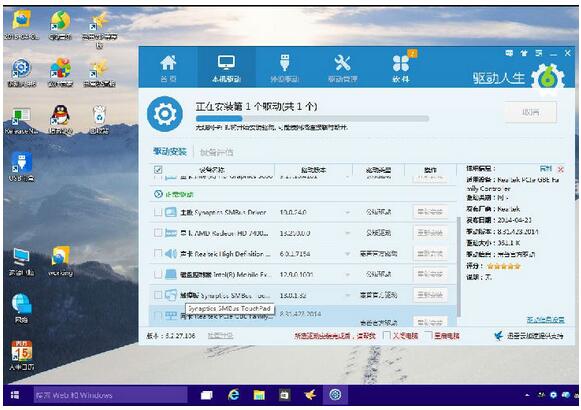Viewport: 581px width, 410px height.
Task: Collapse the green section header with circle arrow
Action: (x=158, y=194)
